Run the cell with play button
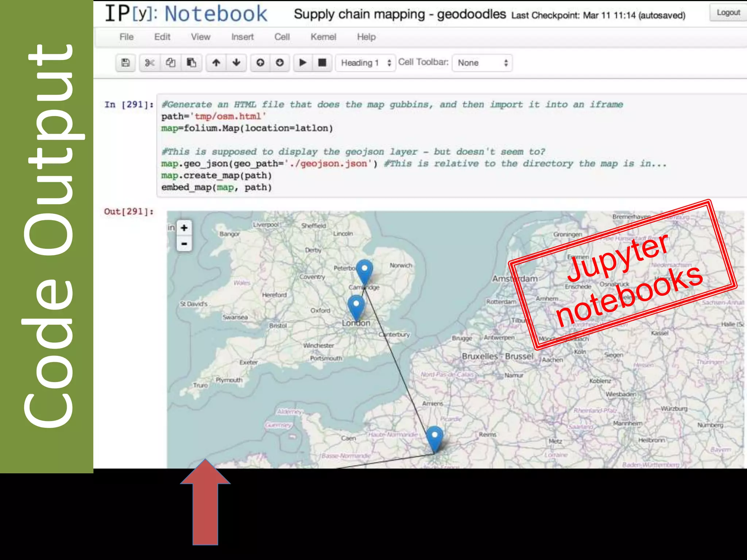 click(x=303, y=63)
